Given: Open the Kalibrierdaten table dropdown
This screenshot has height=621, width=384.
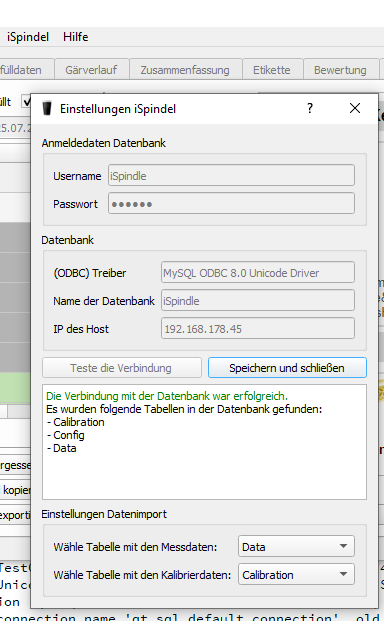Looking at the screenshot, I should coord(296,575).
